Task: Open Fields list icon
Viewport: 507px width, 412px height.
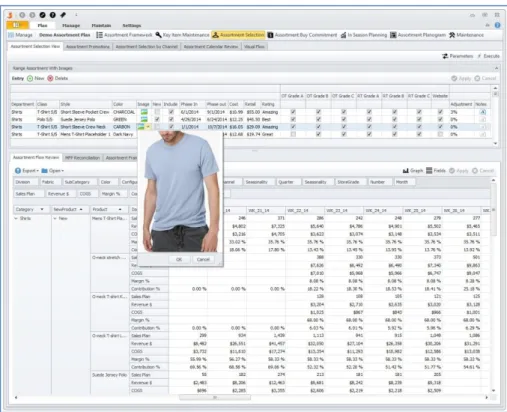Action: [x=429, y=171]
